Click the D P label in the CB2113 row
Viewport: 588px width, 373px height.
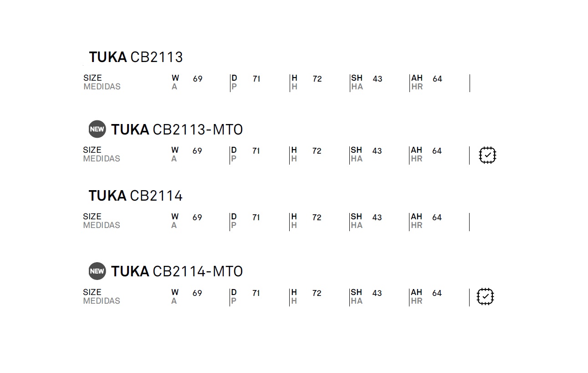tap(234, 82)
